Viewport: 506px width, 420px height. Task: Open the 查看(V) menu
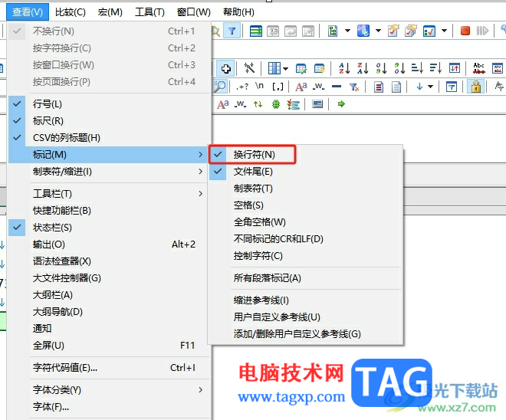(28, 12)
